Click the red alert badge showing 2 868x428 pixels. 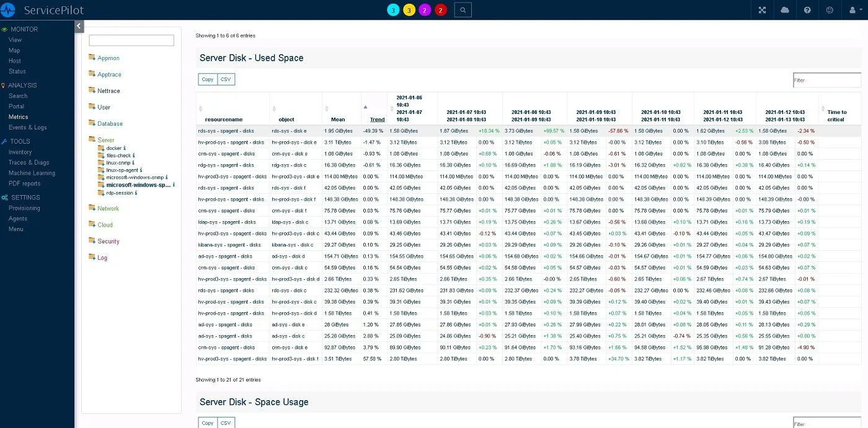point(441,10)
